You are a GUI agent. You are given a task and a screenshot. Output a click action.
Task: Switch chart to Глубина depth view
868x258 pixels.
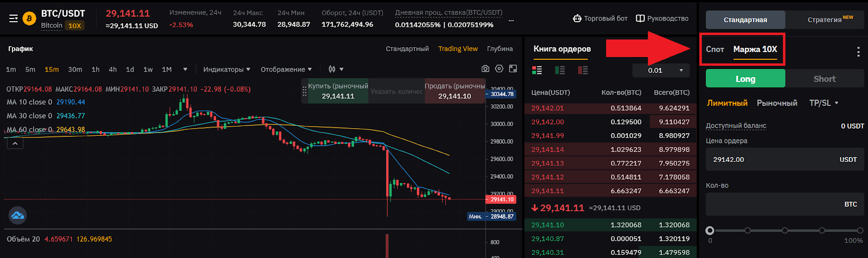pos(500,49)
